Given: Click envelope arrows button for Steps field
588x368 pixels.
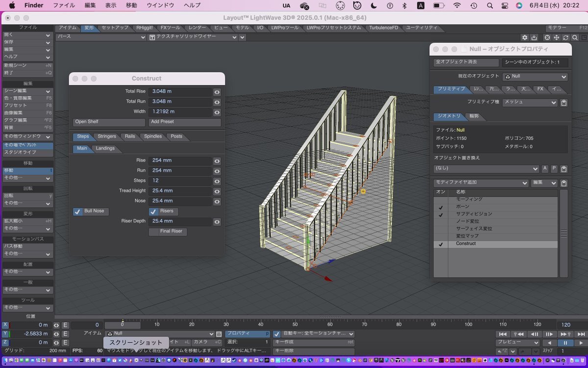Looking at the screenshot, I should (217, 181).
